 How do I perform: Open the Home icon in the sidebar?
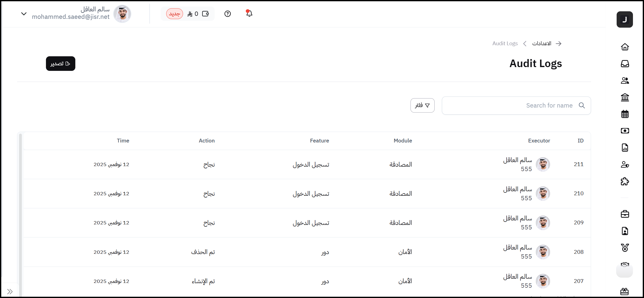[x=625, y=47]
